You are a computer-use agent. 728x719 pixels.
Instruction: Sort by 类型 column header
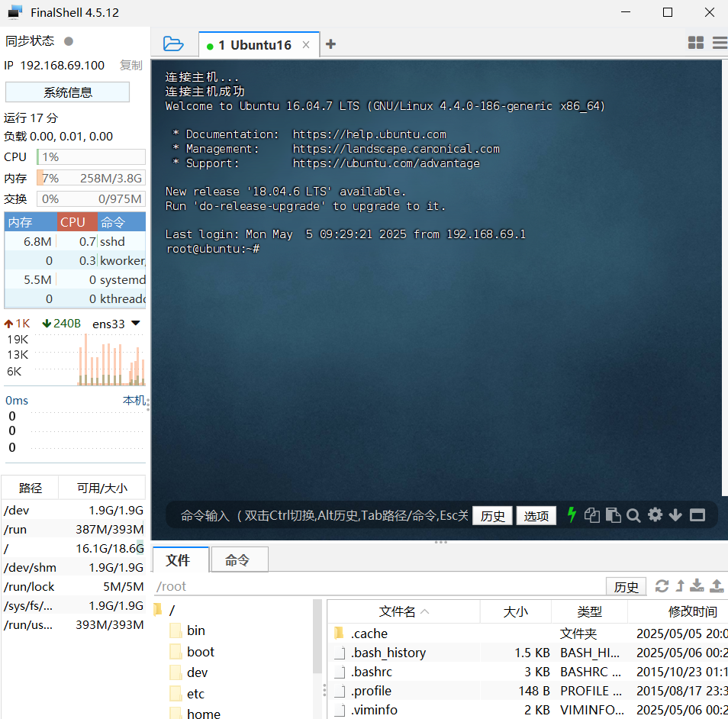click(589, 611)
